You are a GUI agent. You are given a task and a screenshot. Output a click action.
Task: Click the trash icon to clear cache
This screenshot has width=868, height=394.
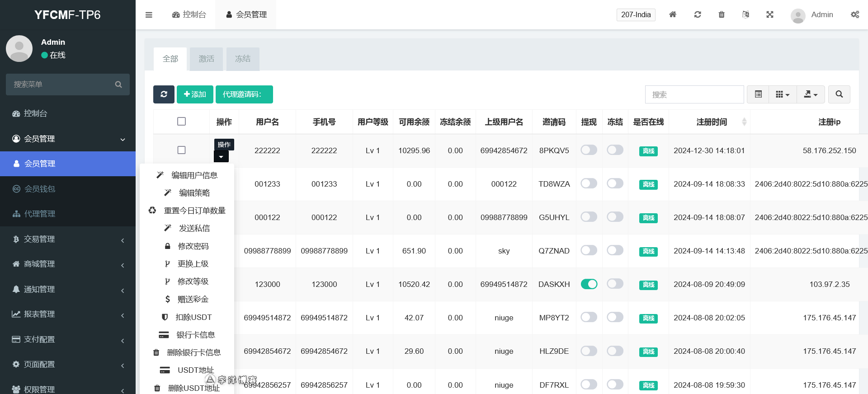point(722,14)
